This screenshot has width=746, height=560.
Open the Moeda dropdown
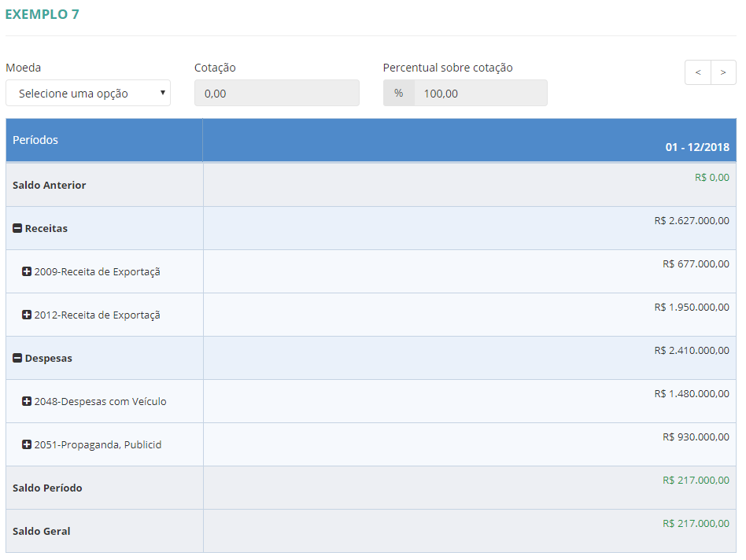point(88,93)
